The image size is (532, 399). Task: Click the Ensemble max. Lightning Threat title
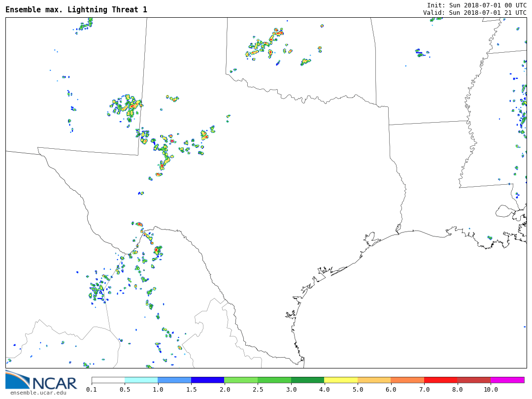tap(76, 10)
